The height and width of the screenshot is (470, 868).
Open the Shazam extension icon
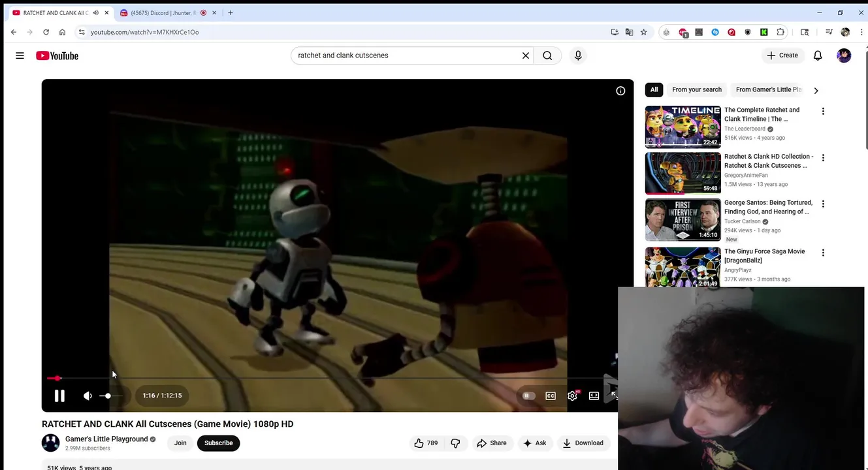[715, 32]
